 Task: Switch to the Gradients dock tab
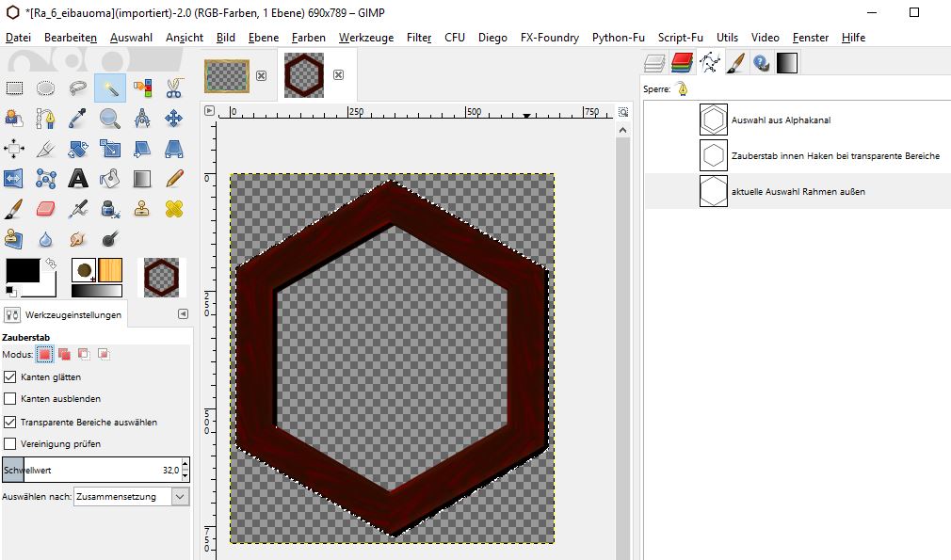(786, 63)
